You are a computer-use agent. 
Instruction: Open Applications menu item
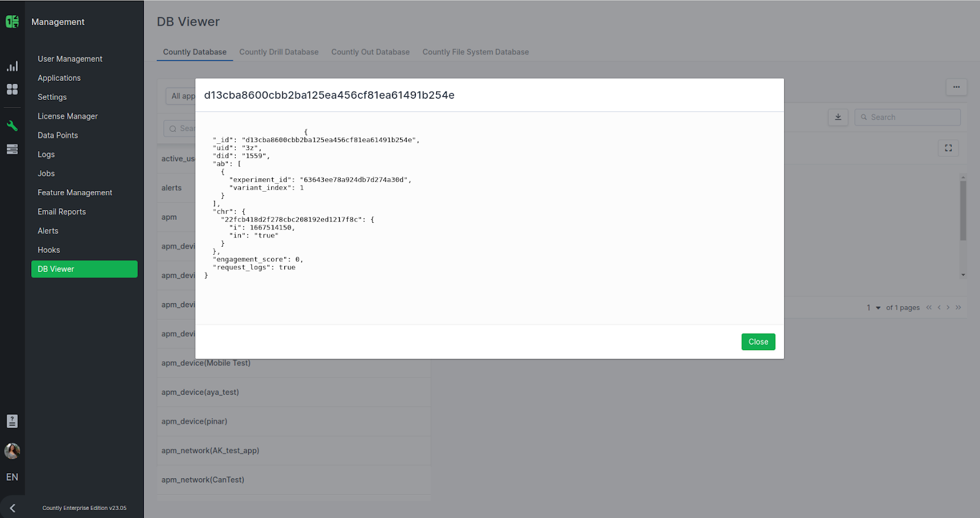(x=59, y=78)
